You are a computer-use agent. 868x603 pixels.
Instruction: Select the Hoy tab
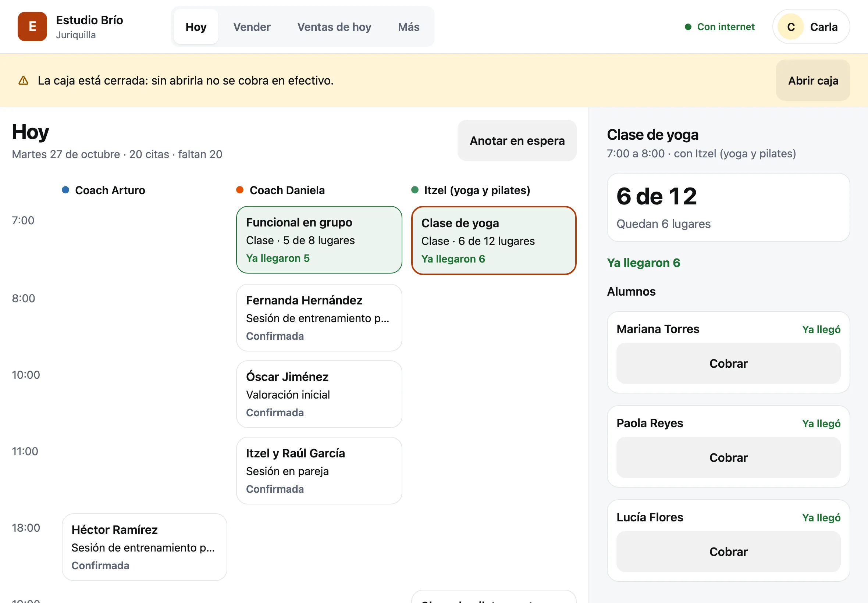coord(196,27)
